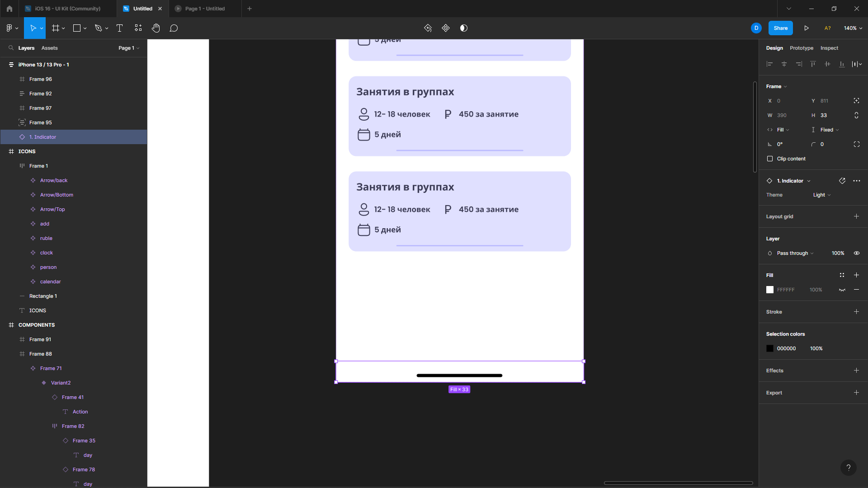This screenshot has width=868, height=488.
Task: Switch to the Prototype tab
Action: [802, 47]
